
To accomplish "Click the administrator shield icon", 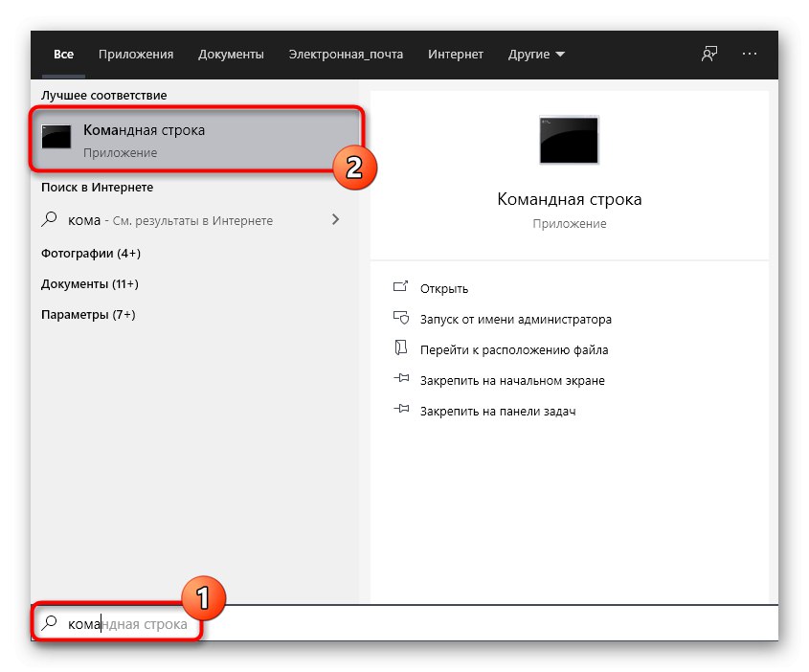I will [401, 318].
